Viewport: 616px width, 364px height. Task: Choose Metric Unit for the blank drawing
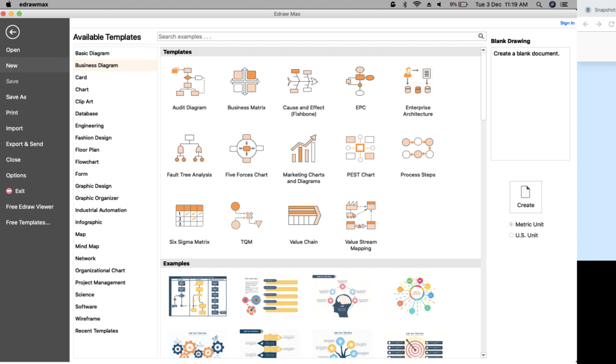pos(512,224)
